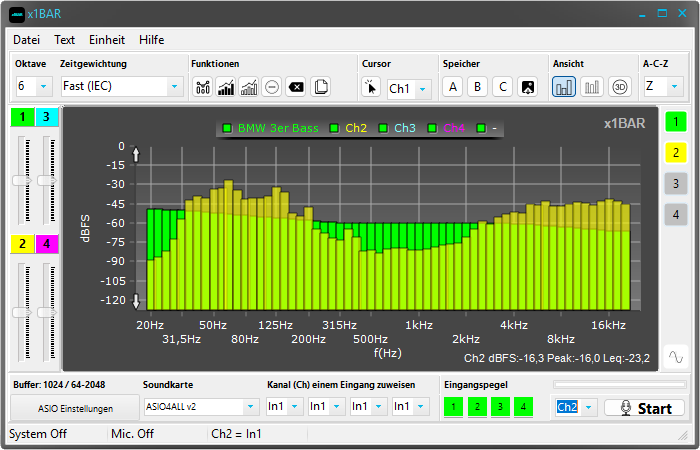Open the Zeitgewichtung Fast (IEC) dropdown
Image resolution: width=700 pixels, height=450 pixels.
tap(122, 86)
